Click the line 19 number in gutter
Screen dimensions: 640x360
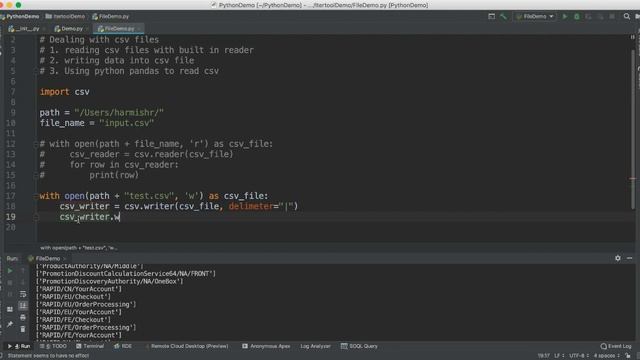11,217
